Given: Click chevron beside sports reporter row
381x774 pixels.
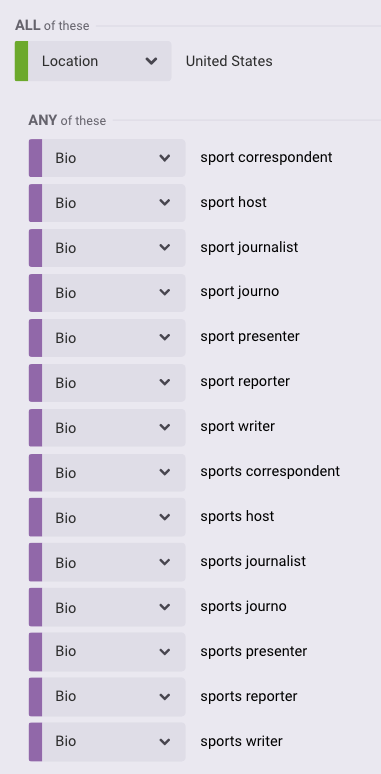Looking at the screenshot, I should click(x=165, y=697).
